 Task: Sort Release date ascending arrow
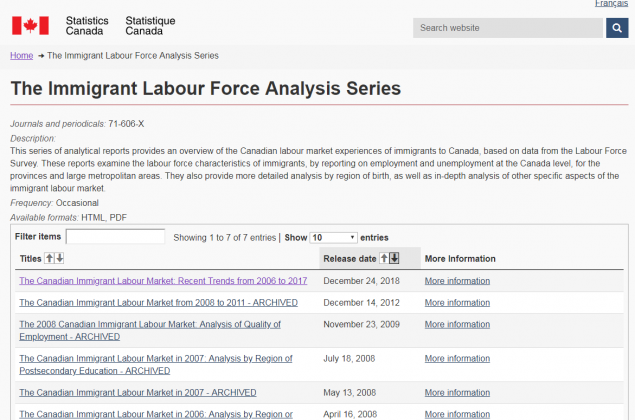point(384,258)
